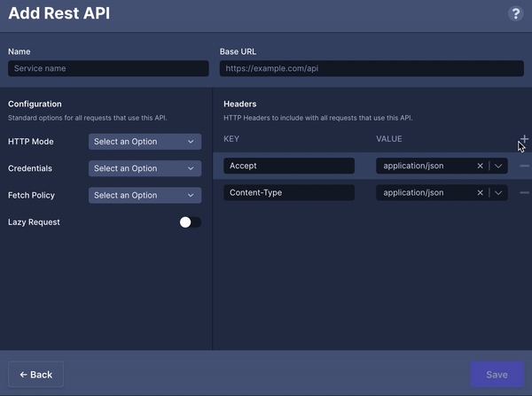Add a new header with plus icon
The height and width of the screenshot is (396, 532).
pos(524,139)
